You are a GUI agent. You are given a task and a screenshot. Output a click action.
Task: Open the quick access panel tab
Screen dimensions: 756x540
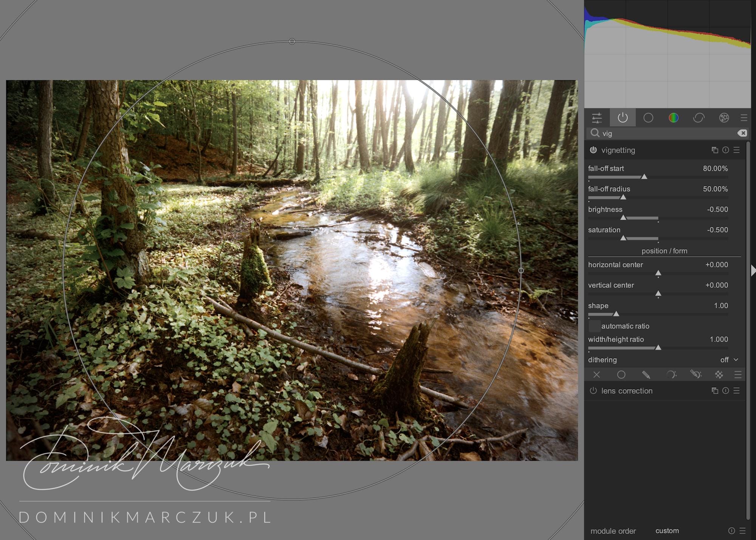pos(597,118)
